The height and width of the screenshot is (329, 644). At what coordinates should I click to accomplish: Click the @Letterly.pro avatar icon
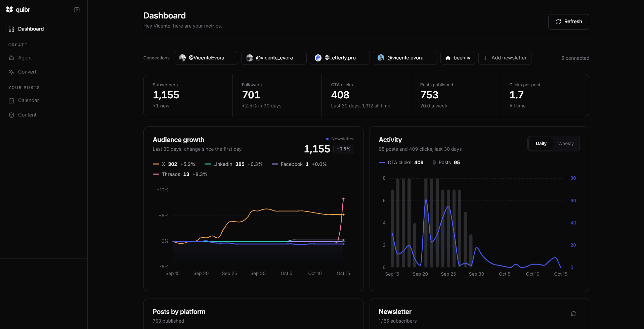(x=318, y=58)
